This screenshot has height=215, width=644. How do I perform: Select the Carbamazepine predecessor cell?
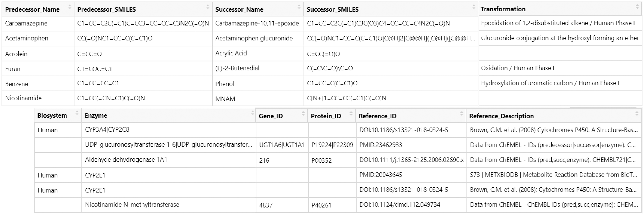pyautogui.click(x=26, y=23)
